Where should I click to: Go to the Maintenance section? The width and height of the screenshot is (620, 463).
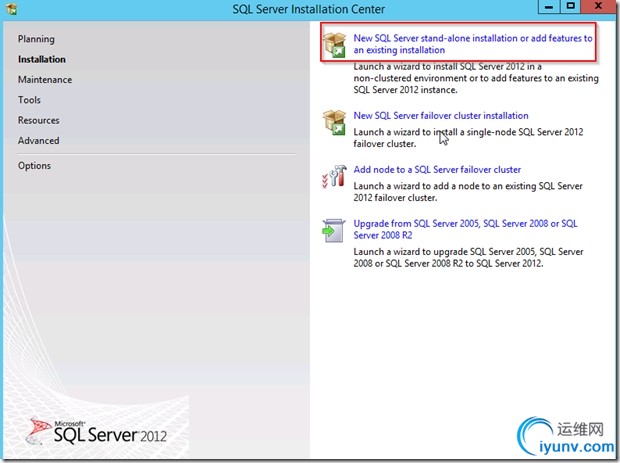tap(45, 79)
